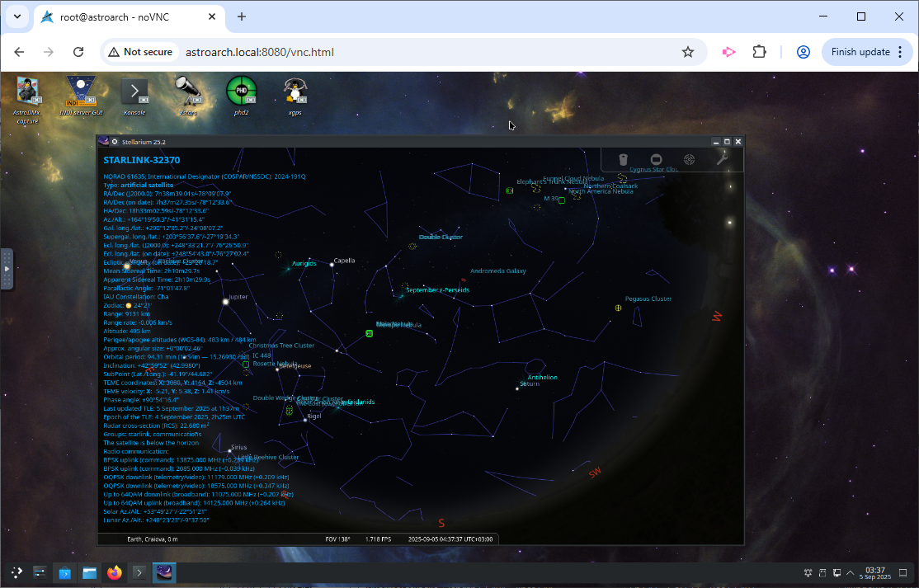
Task: Select the root@astroarch - noVNC tab
Action: pos(129,17)
